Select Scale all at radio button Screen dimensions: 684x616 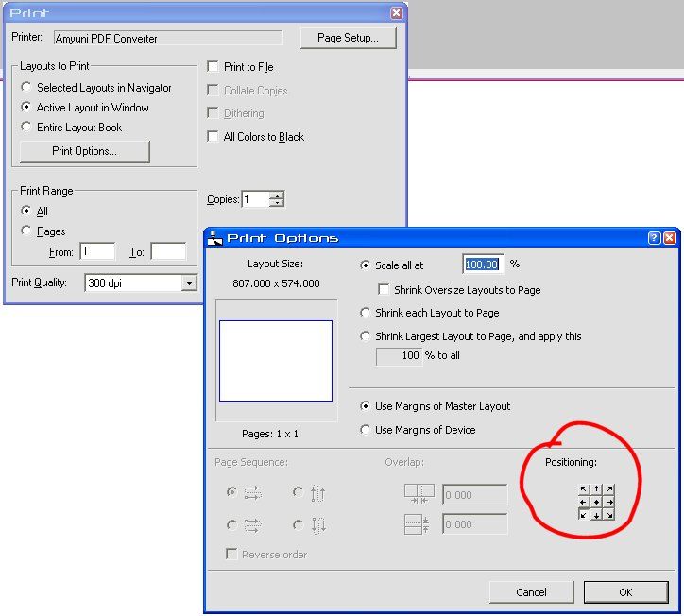[365, 265]
